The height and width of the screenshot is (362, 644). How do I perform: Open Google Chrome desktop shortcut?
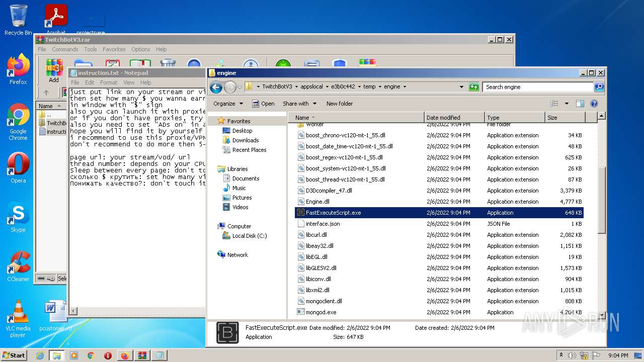18,121
